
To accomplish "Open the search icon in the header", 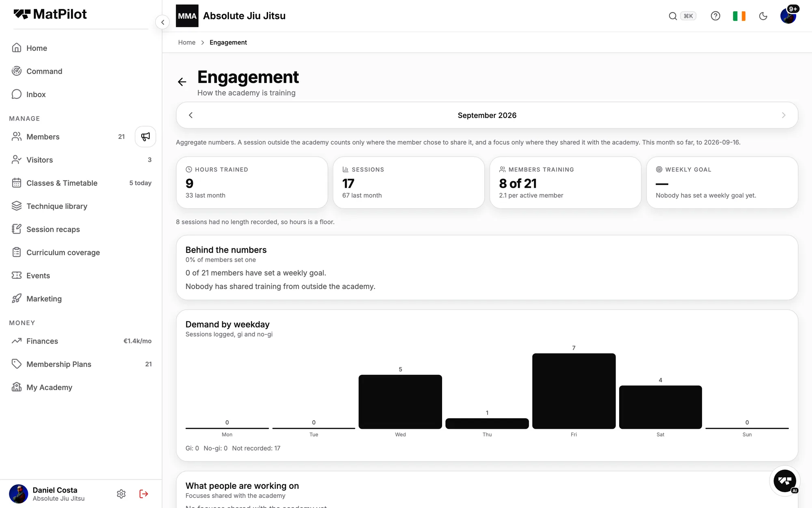I will click(673, 16).
